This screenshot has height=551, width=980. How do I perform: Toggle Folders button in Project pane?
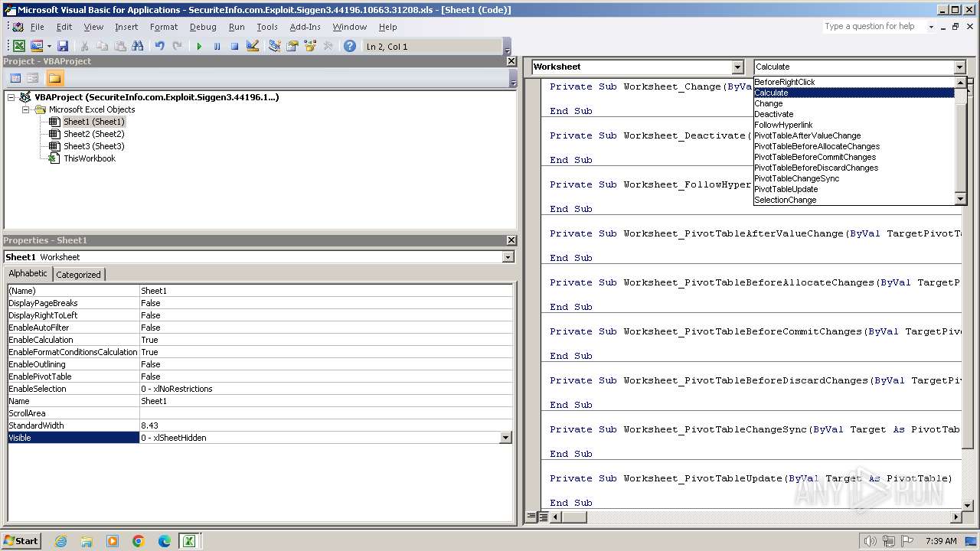(54, 78)
